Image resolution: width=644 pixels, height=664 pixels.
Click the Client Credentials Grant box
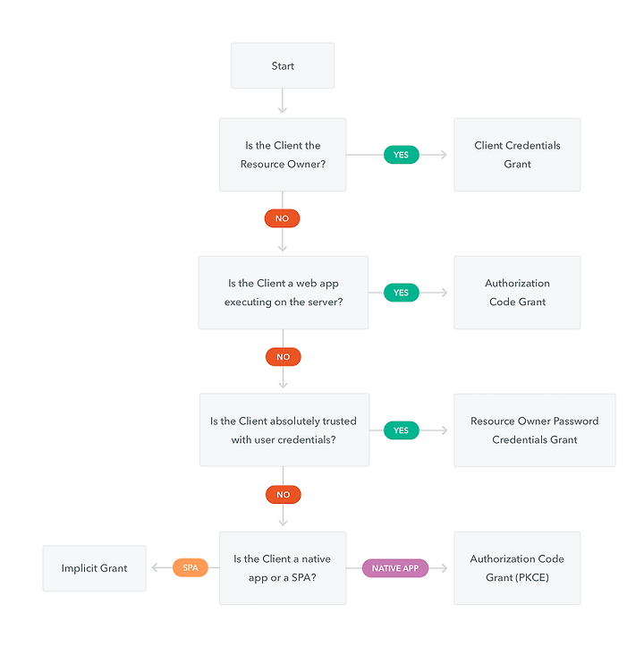pos(517,155)
